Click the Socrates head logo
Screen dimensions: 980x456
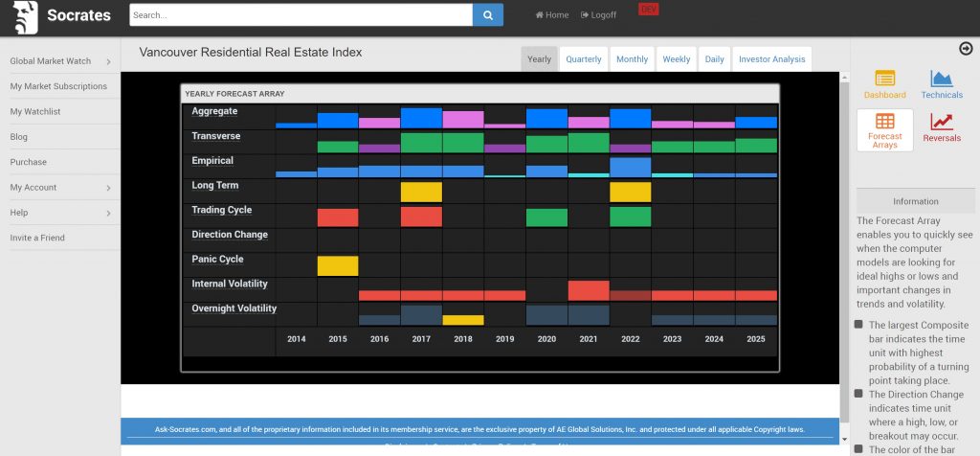(x=26, y=16)
